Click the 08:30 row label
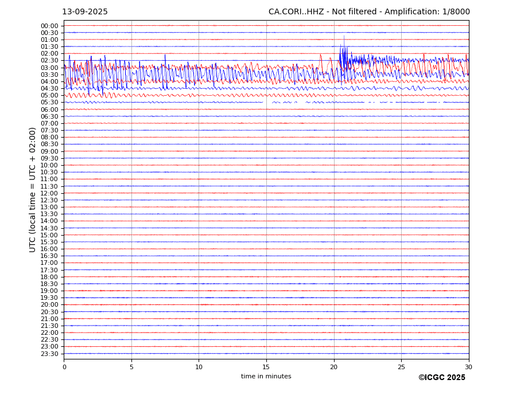The height and width of the screenshot is (399, 532). pyautogui.click(x=49, y=144)
